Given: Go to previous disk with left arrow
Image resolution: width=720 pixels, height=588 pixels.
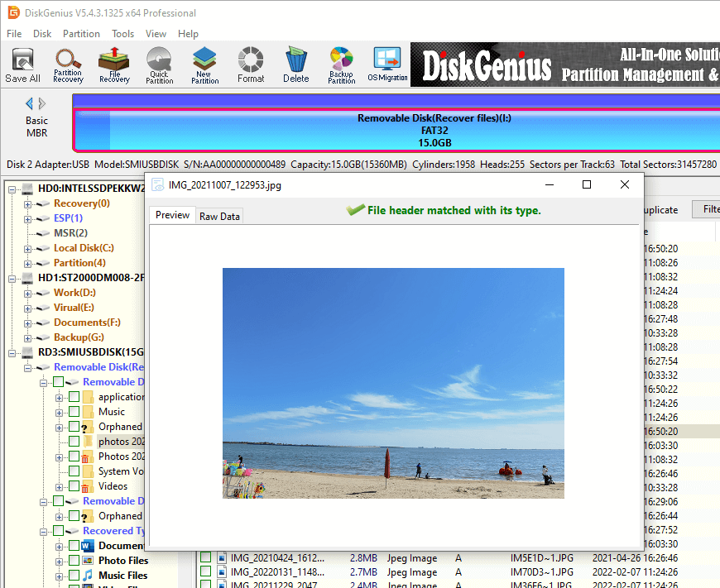Looking at the screenshot, I should click(x=30, y=103).
